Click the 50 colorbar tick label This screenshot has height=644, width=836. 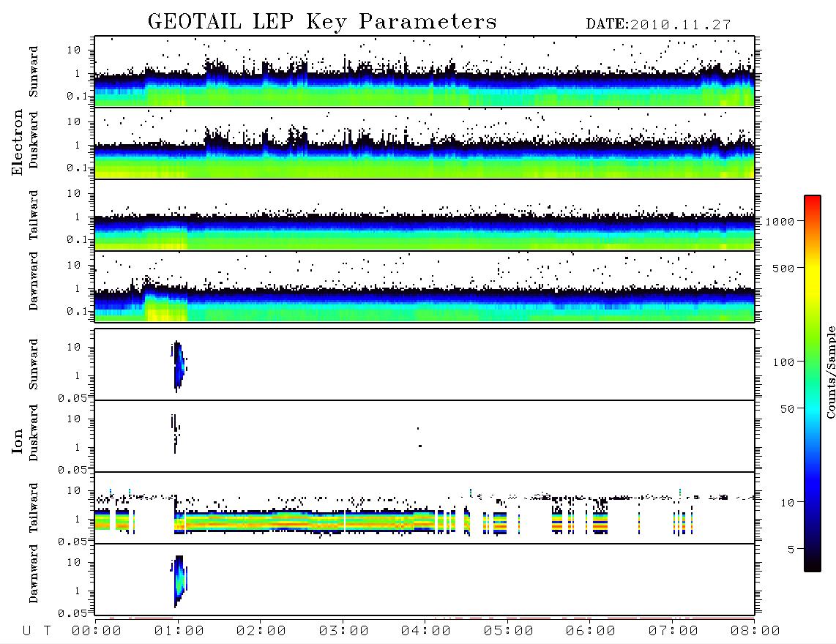tap(787, 409)
